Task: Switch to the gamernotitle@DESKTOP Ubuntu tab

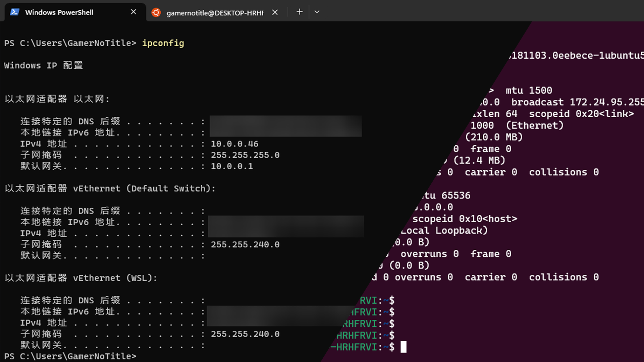Action: click(x=215, y=13)
